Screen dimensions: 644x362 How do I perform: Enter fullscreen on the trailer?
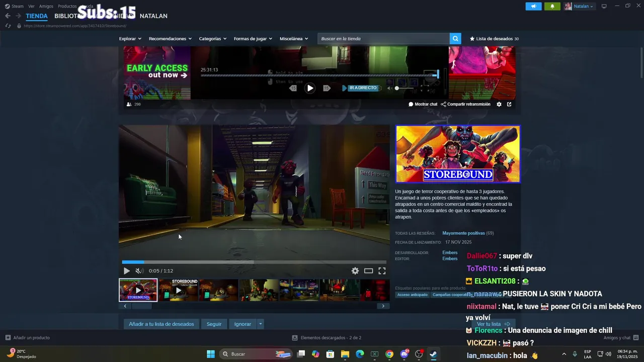click(382, 270)
